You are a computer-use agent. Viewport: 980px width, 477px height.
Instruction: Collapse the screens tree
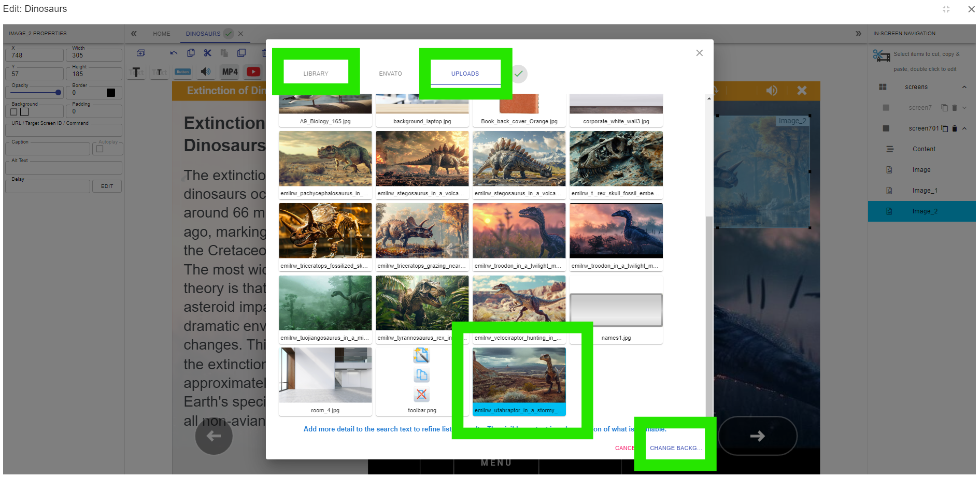click(x=964, y=87)
